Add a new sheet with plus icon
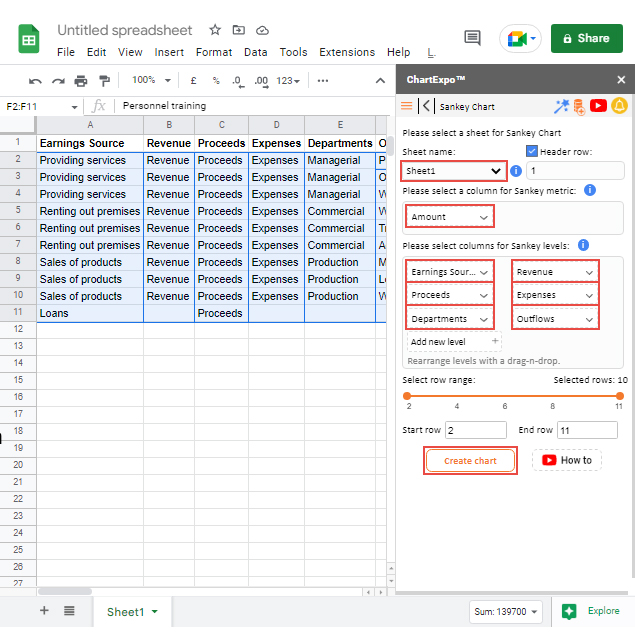The height and width of the screenshot is (640, 635). pyautogui.click(x=44, y=611)
